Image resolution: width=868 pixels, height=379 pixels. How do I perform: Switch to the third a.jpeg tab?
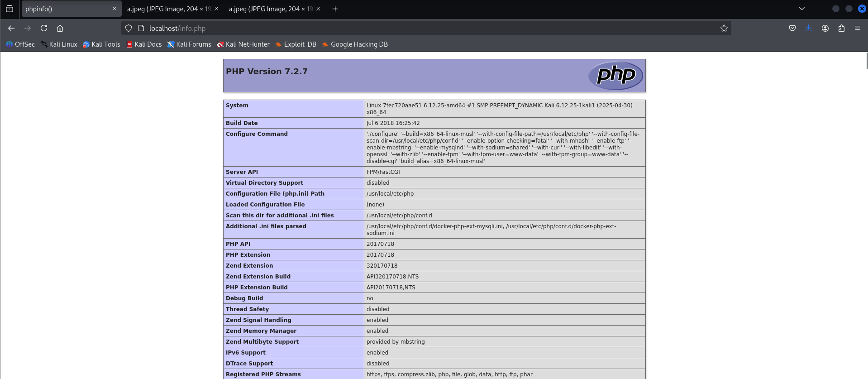coord(269,9)
